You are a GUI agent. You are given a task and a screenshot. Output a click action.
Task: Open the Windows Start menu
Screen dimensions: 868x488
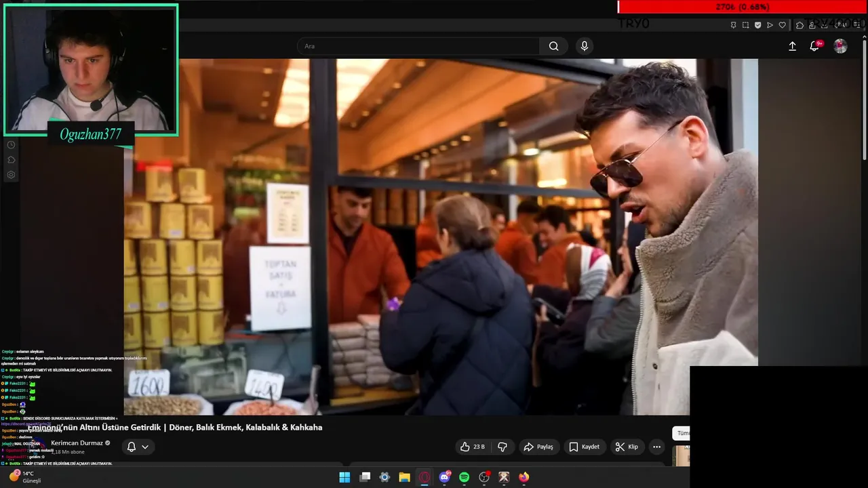344,477
